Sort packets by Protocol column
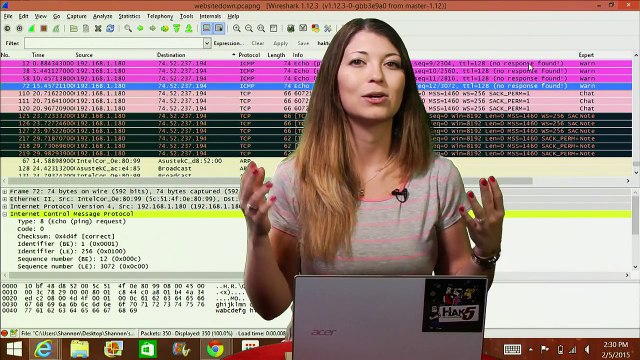Viewport: 640px width, 360px height. 249,55
